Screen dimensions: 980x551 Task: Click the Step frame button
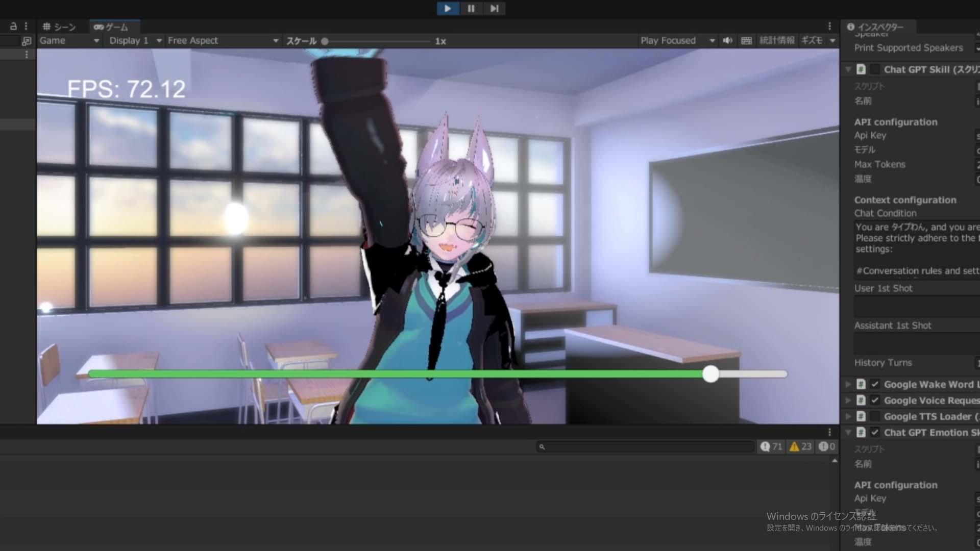[x=494, y=9]
